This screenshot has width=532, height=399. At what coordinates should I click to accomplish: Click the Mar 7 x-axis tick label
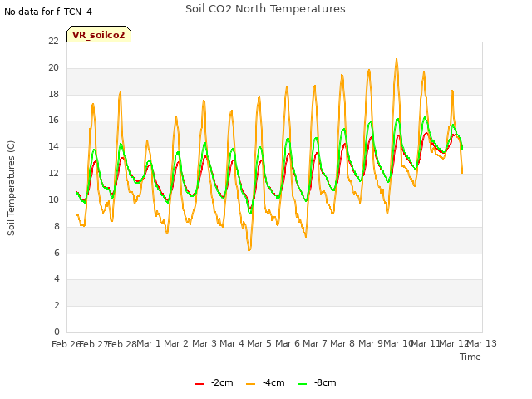(315, 343)
